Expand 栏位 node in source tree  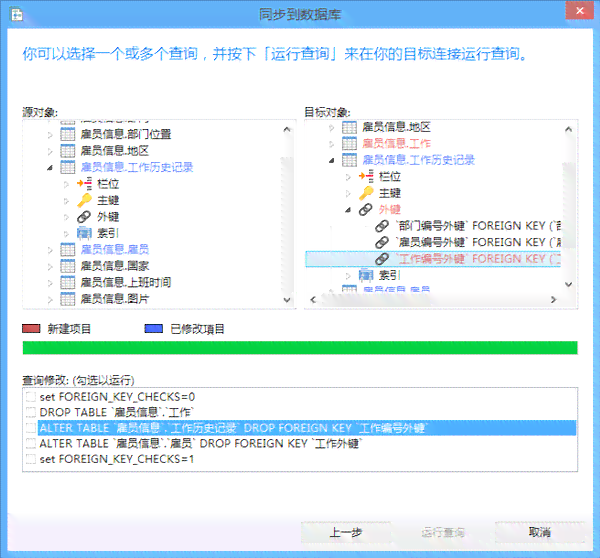pyautogui.click(x=66, y=184)
